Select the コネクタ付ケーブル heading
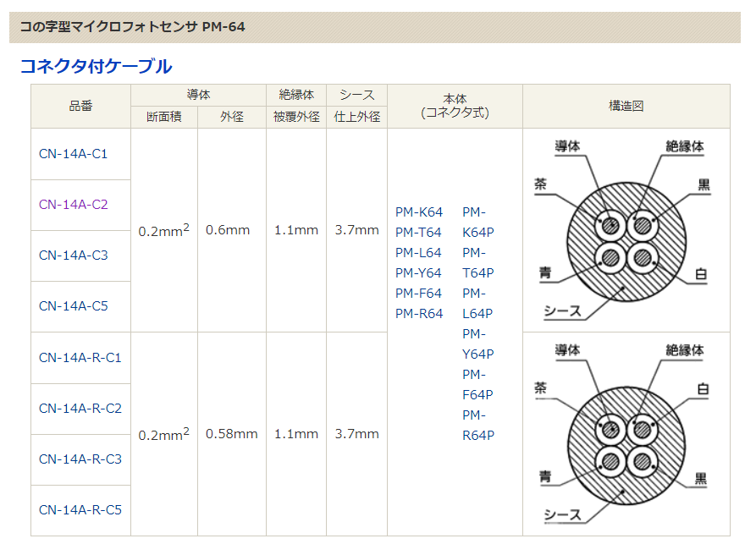Viewport: 756px width, 555px height. click(x=96, y=66)
